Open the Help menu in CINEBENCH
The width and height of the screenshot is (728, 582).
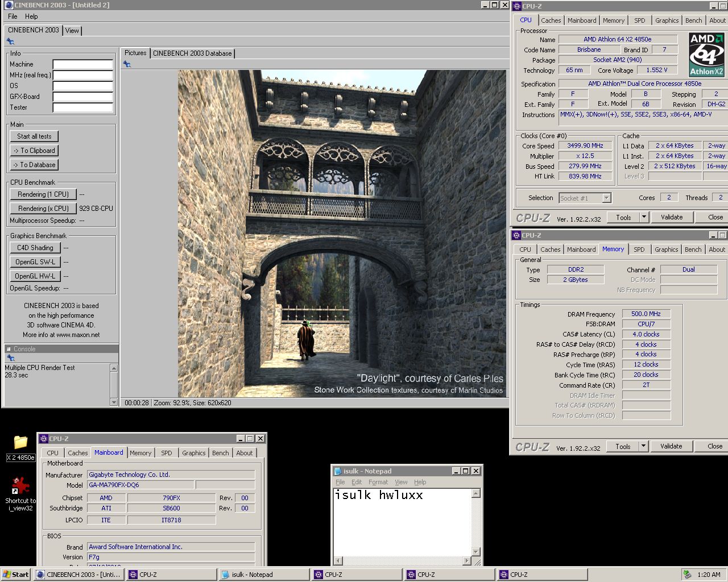(x=31, y=16)
